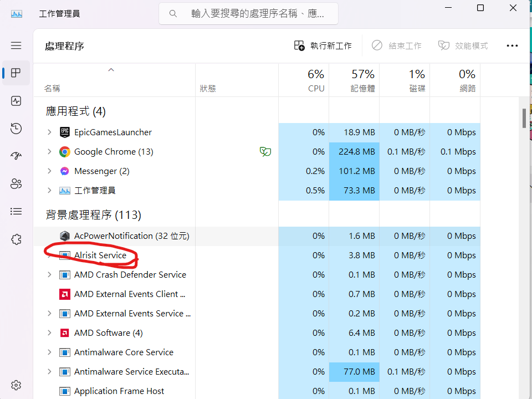Click 結束工作 (End task) button
Viewport: 532px width, 399px height.
(396, 45)
